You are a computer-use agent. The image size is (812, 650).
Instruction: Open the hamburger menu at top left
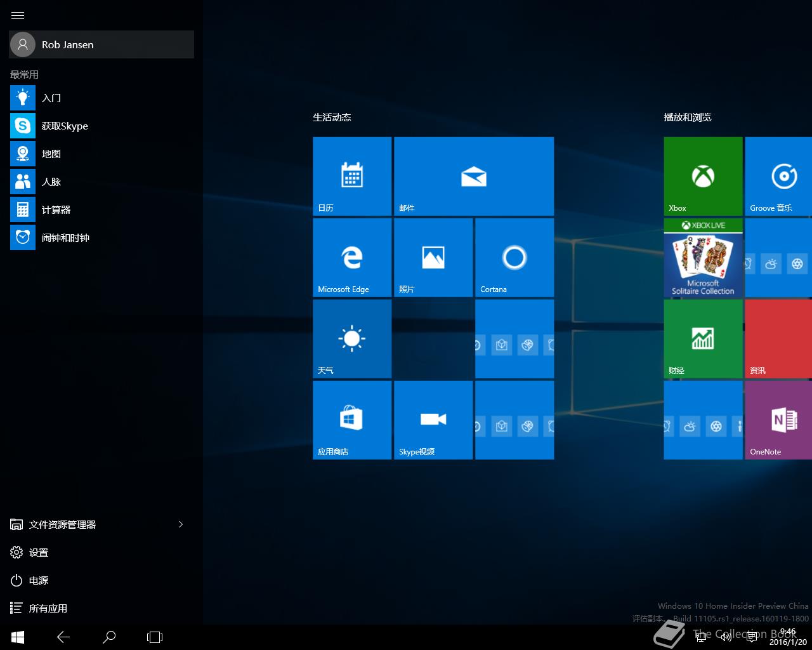(x=18, y=15)
